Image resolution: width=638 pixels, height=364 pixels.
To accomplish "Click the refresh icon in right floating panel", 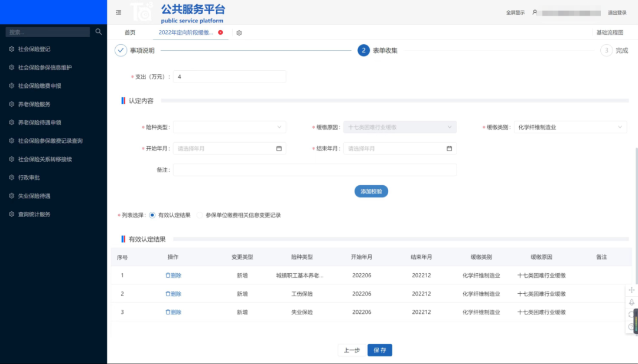I will coord(630,314).
